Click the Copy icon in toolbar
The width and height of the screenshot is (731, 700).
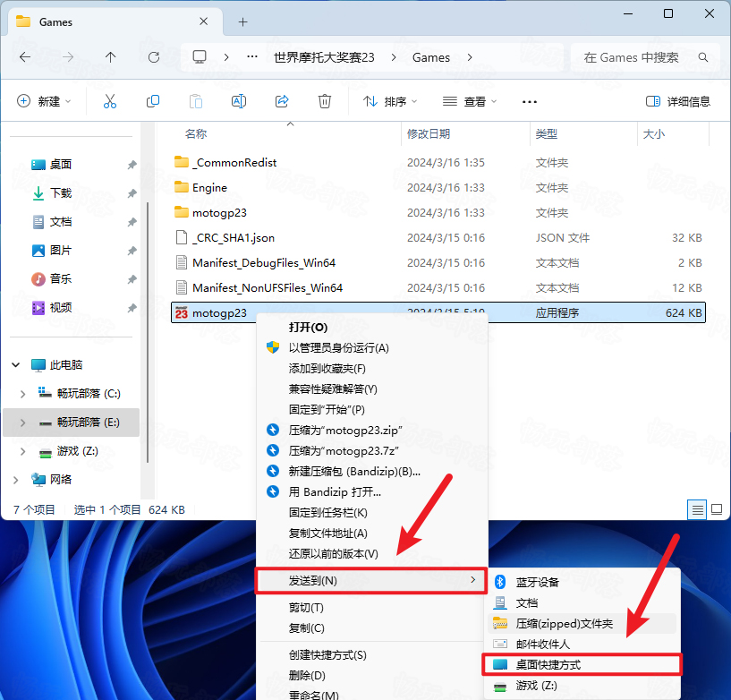click(153, 101)
